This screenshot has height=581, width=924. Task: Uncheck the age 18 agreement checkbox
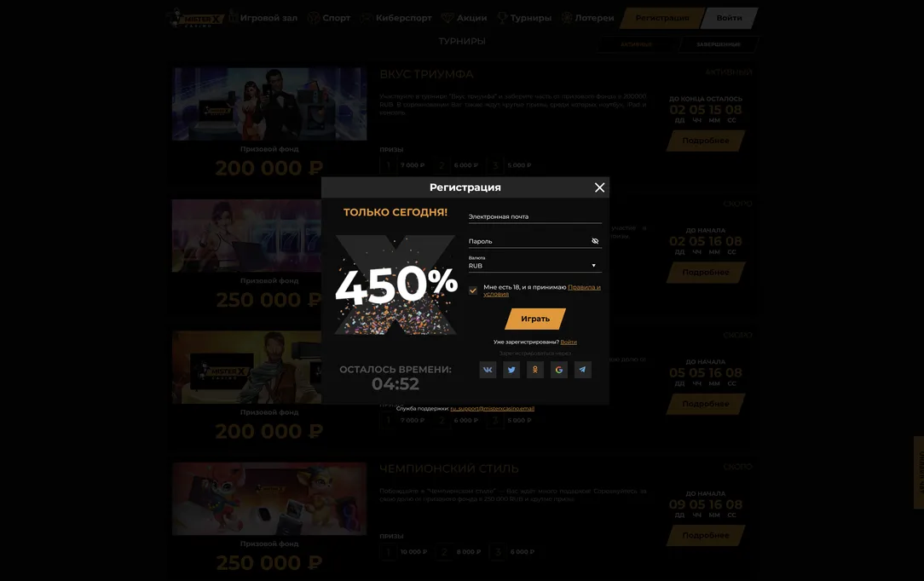[473, 290]
